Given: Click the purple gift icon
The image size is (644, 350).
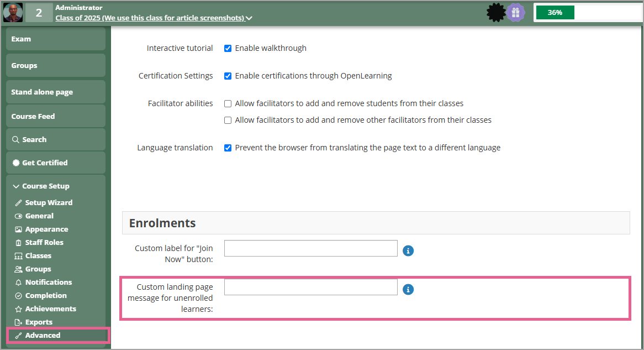Looking at the screenshot, I should [x=515, y=13].
